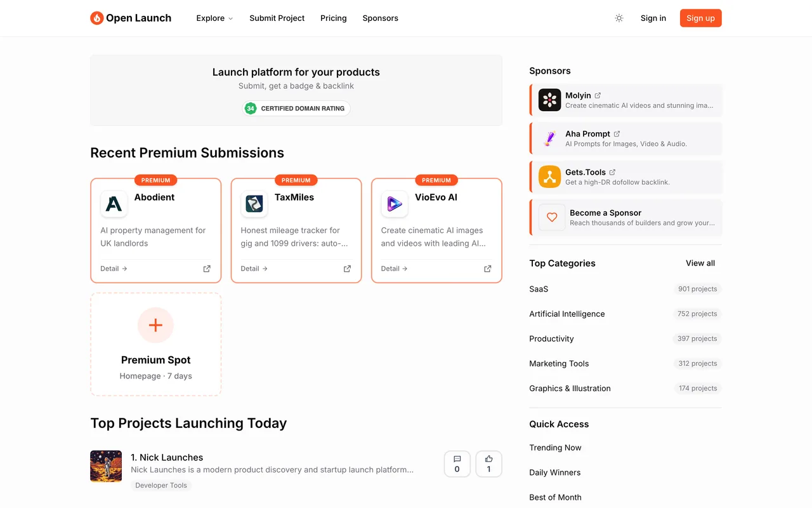Click the Abodient app logo

tap(114, 204)
